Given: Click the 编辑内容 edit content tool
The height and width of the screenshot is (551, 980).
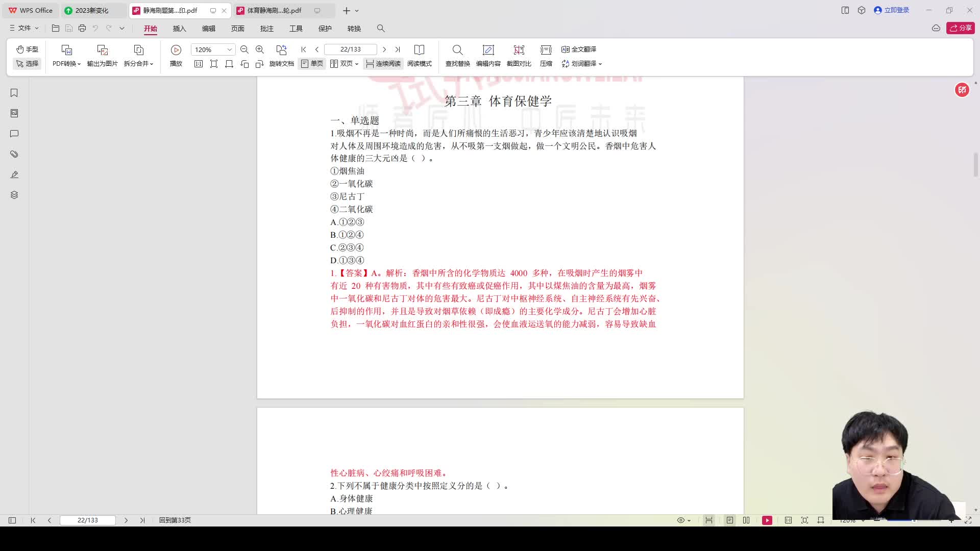Looking at the screenshot, I should click(x=488, y=55).
